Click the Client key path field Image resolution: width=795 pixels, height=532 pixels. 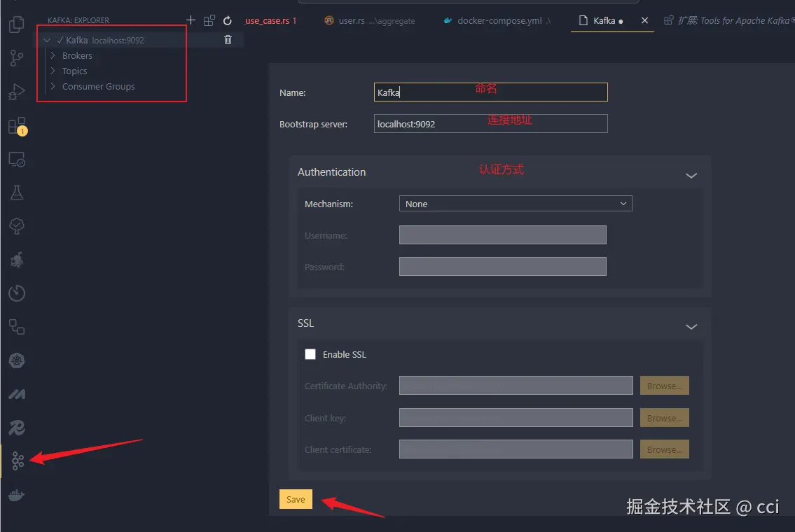click(x=516, y=418)
